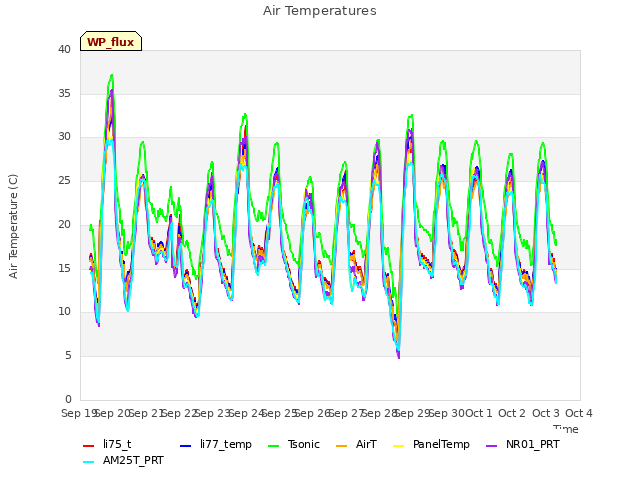The image size is (640, 480).
Task: Click the cyan AM25T_PRT legend color marker
Action: 89,462
